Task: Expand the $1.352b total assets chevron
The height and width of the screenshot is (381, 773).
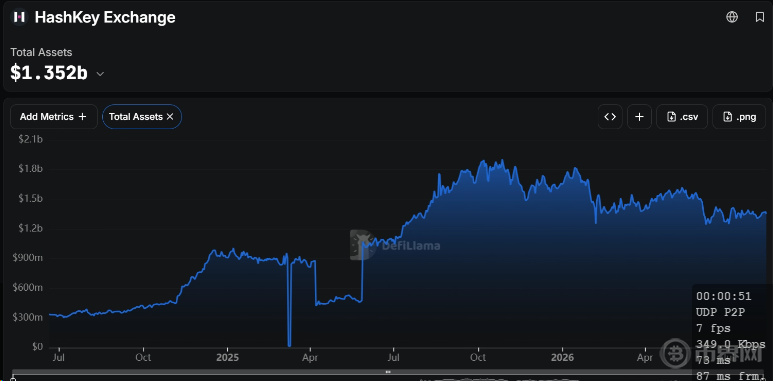Action: (x=100, y=74)
